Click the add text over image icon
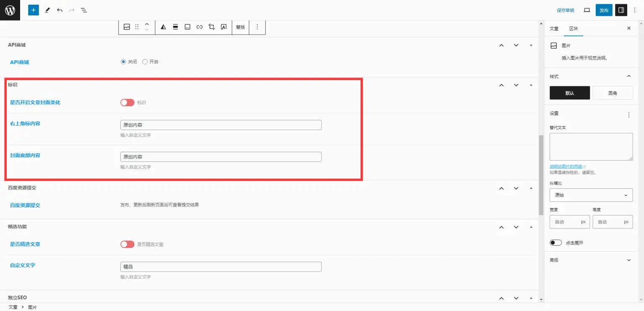 224,27
